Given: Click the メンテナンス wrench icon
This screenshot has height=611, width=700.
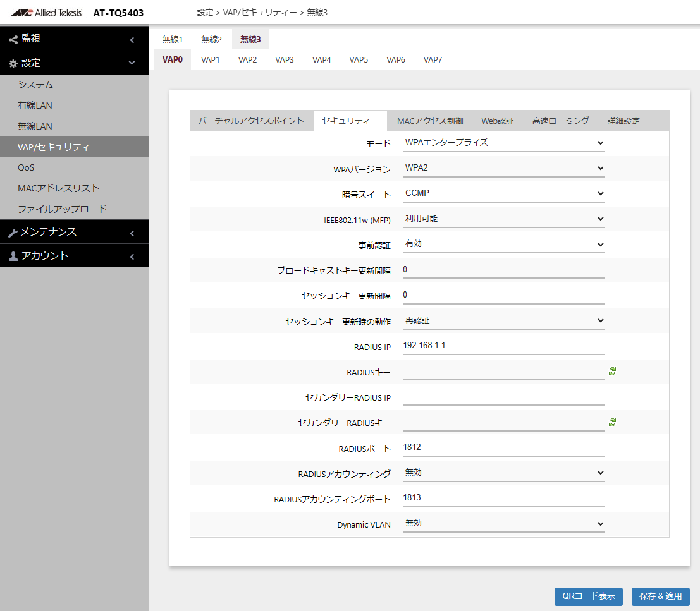Looking at the screenshot, I should pyautogui.click(x=13, y=233).
